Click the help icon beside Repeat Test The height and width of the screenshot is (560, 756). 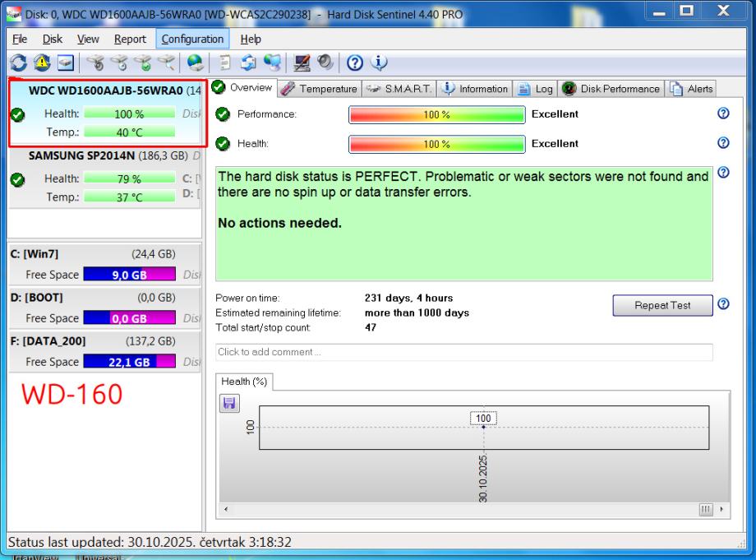coord(723,304)
